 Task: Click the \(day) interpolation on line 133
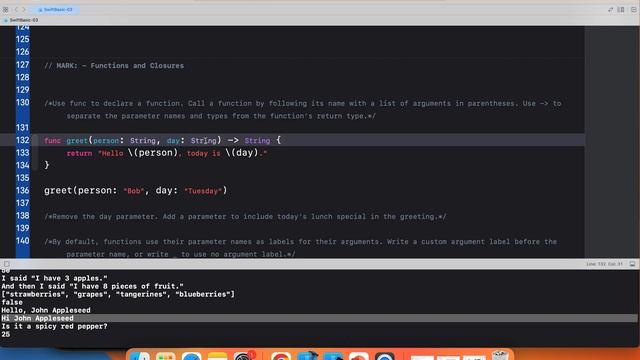tap(242, 153)
